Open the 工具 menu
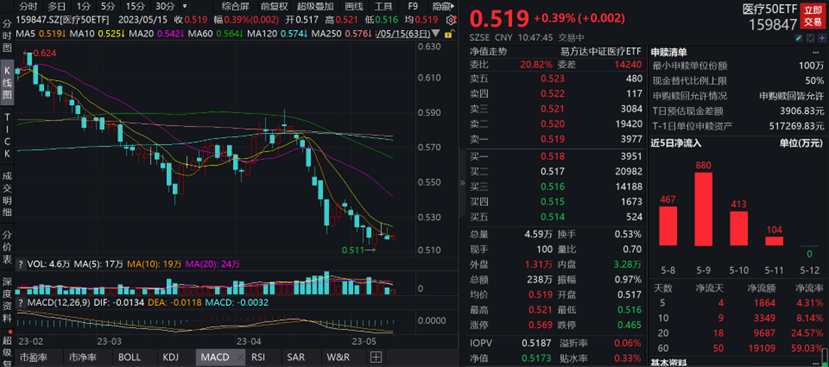Viewport: 829px width, 367px height. click(383, 6)
